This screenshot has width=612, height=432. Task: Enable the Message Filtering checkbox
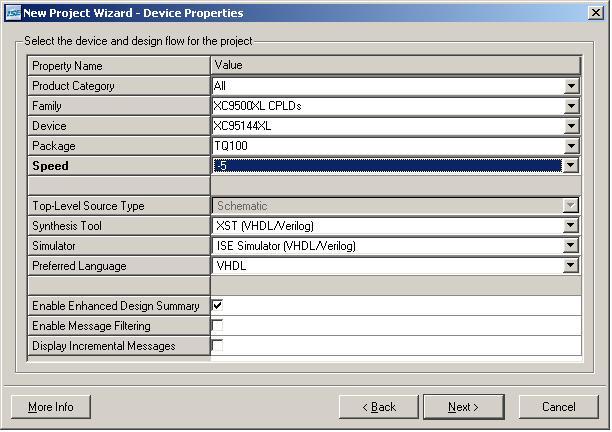(217, 325)
